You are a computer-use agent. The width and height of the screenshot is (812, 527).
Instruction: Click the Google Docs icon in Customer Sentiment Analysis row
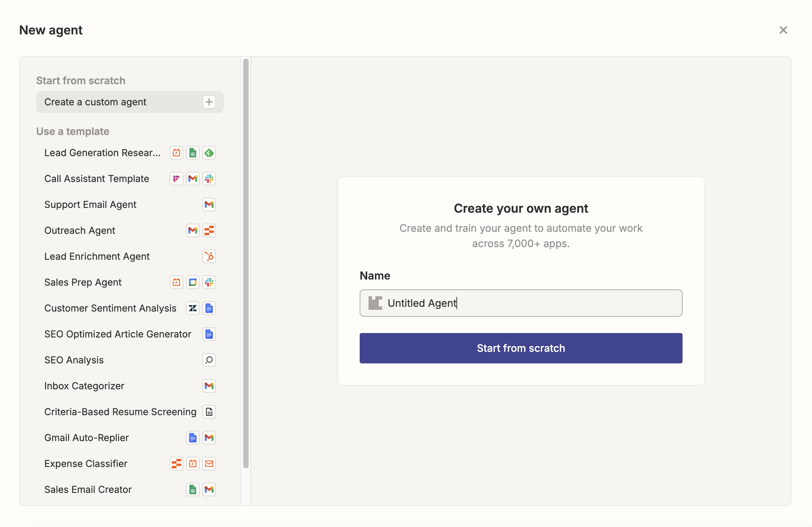pos(209,308)
